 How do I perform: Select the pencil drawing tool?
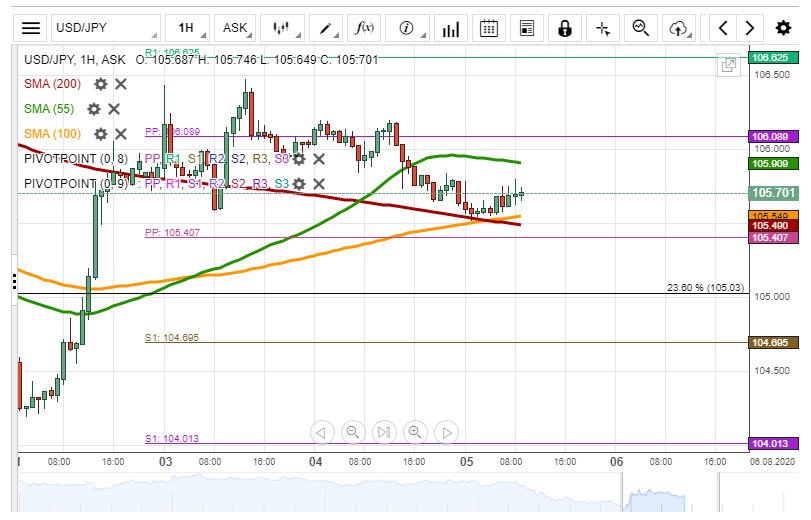coord(326,28)
